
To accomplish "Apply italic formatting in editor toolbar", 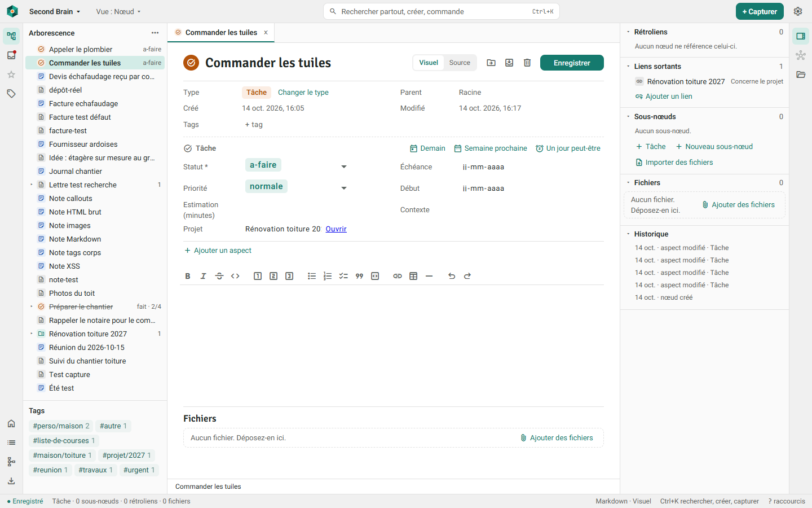I will point(204,276).
